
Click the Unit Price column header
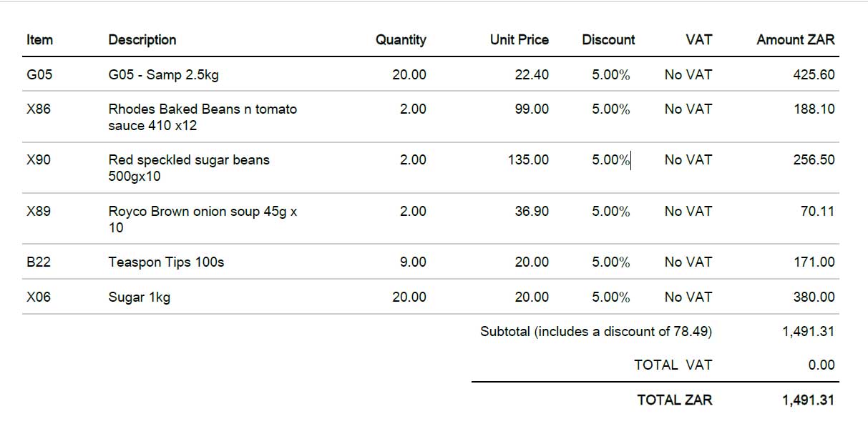point(519,40)
